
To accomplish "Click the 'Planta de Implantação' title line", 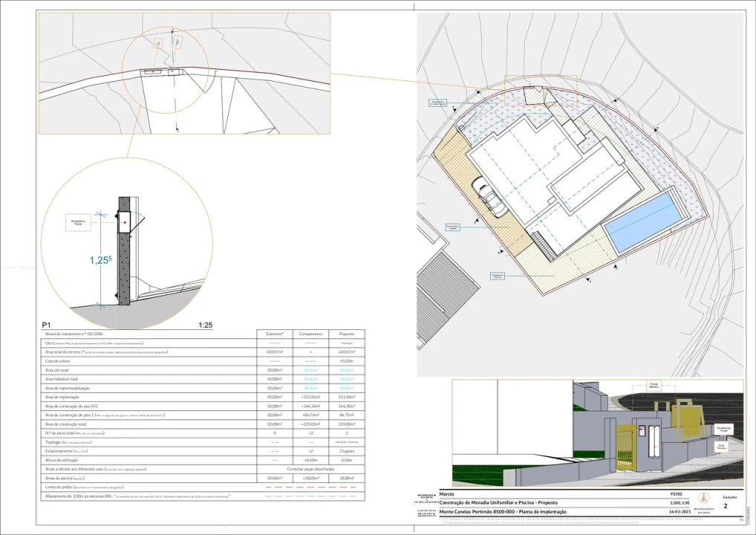I will point(503,512).
